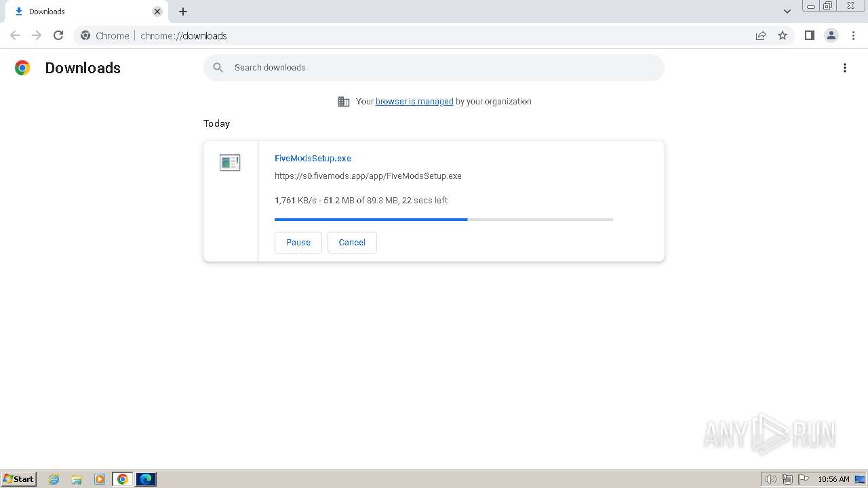Open Action Center flag icon
868x488 pixels.
point(804,479)
